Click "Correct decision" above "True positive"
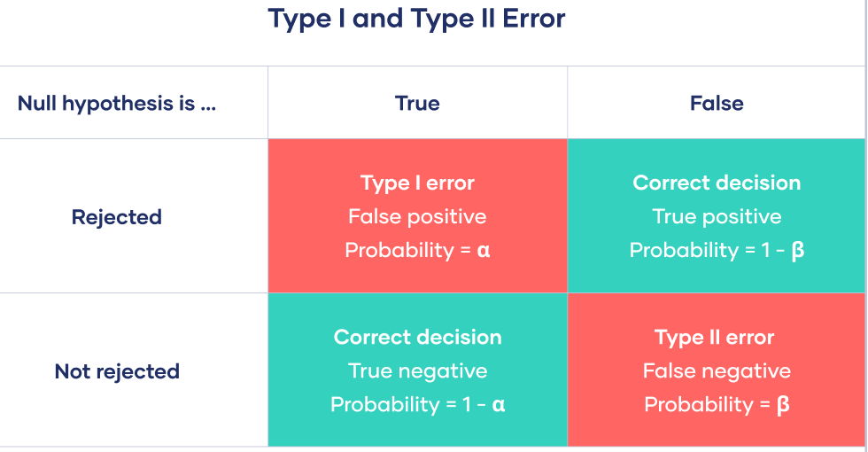Image resolution: width=868 pixels, height=452 pixels. [x=717, y=183]
